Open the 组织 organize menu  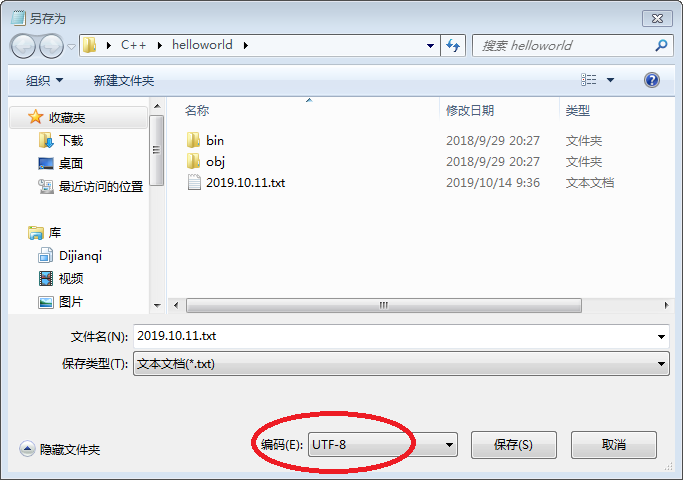point(44,81)
